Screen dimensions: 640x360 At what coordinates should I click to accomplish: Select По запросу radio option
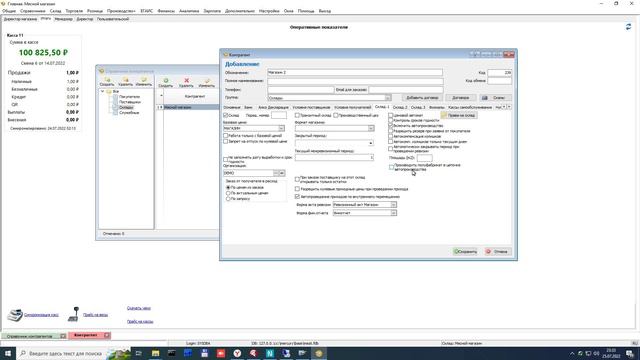(228, 199)
